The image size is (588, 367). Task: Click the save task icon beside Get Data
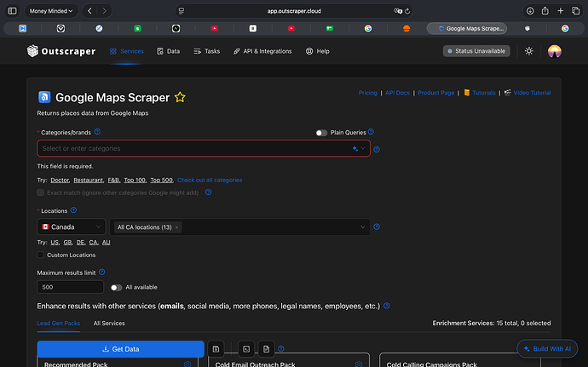tap(216, 349)
